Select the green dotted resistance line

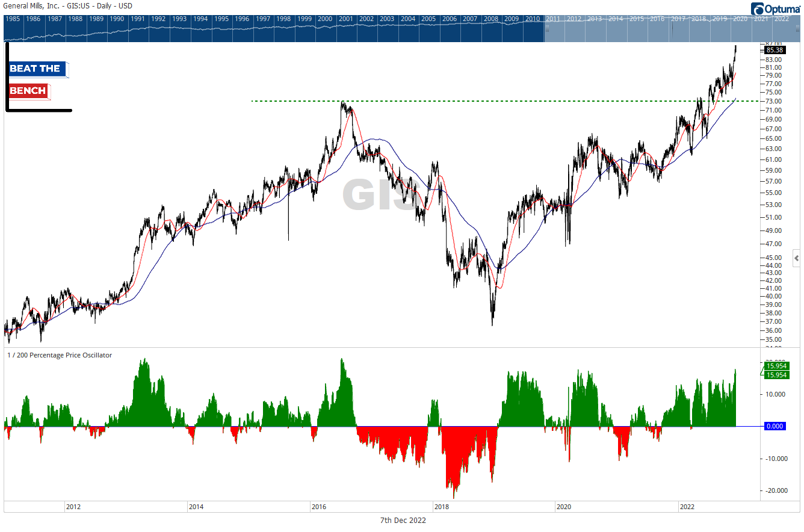click(506, 101)
